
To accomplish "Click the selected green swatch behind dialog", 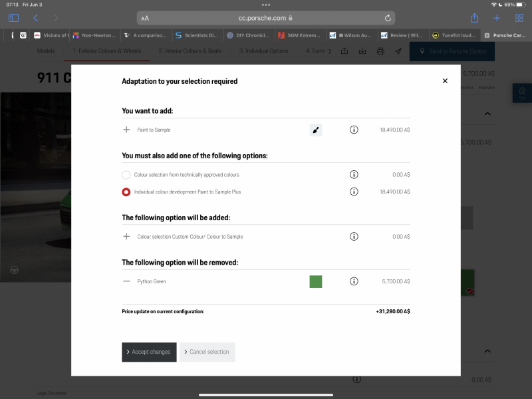I will click(x=467, y=282).
